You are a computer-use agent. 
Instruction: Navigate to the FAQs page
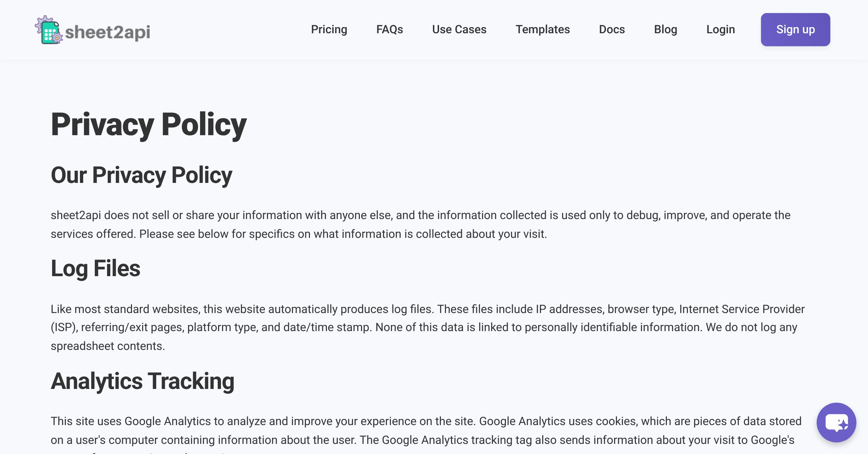(390, 29)
